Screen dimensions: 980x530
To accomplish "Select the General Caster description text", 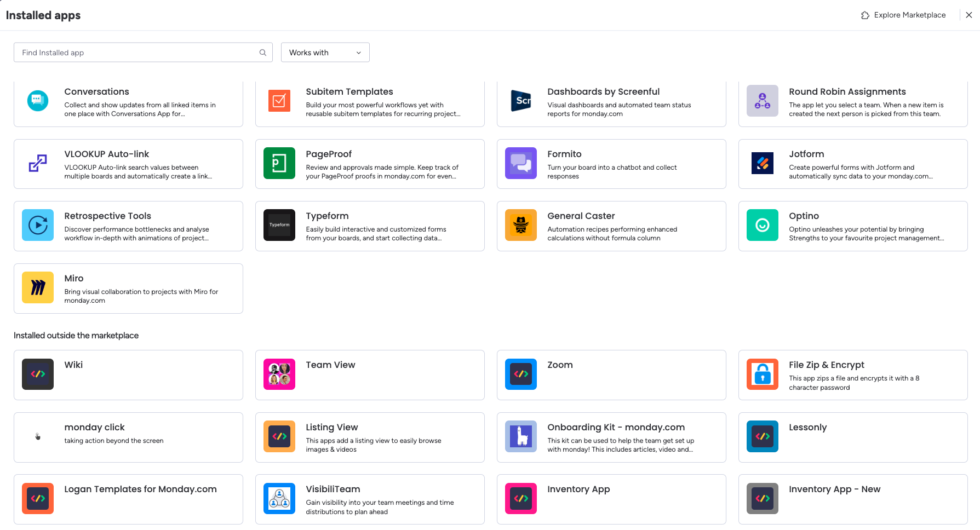I will pos(612,234).
